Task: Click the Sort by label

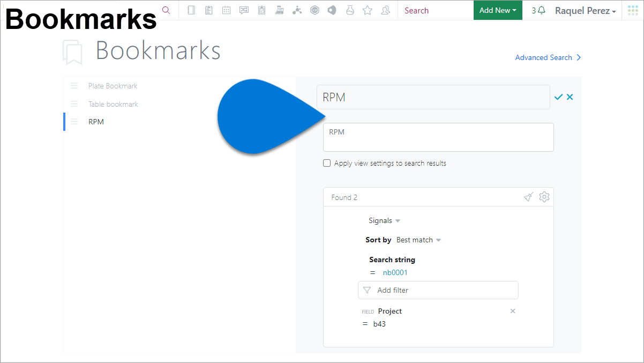Action: click(378, 240)
